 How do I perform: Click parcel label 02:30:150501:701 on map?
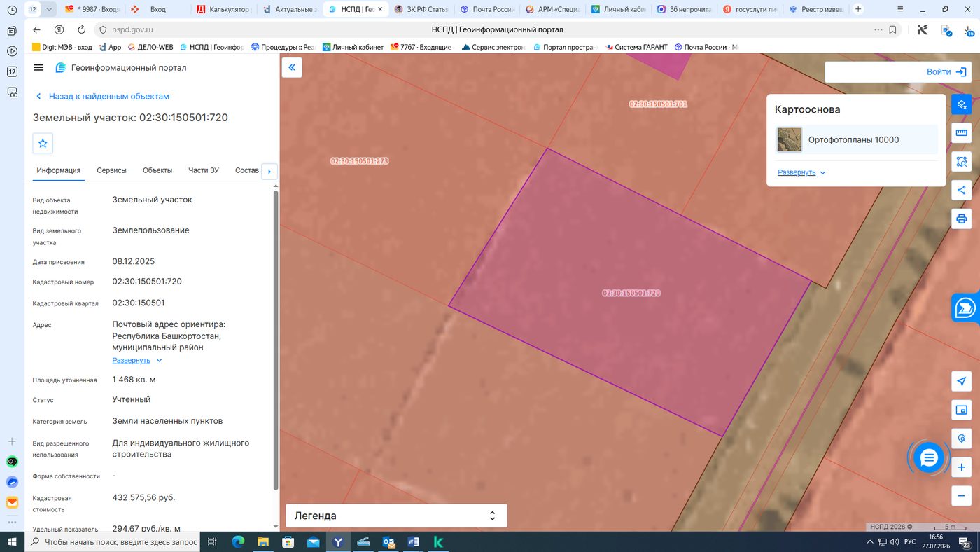click(658, 104)
